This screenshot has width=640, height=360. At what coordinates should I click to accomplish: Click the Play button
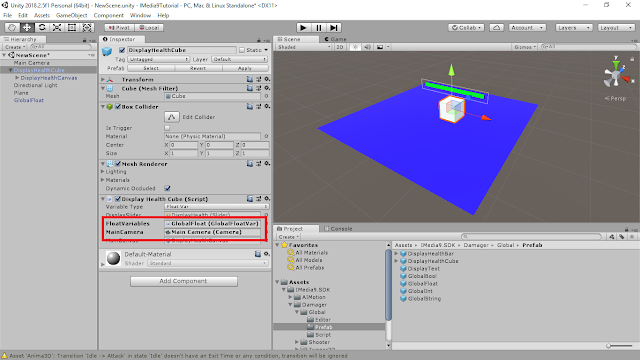(x=303, y=27)
